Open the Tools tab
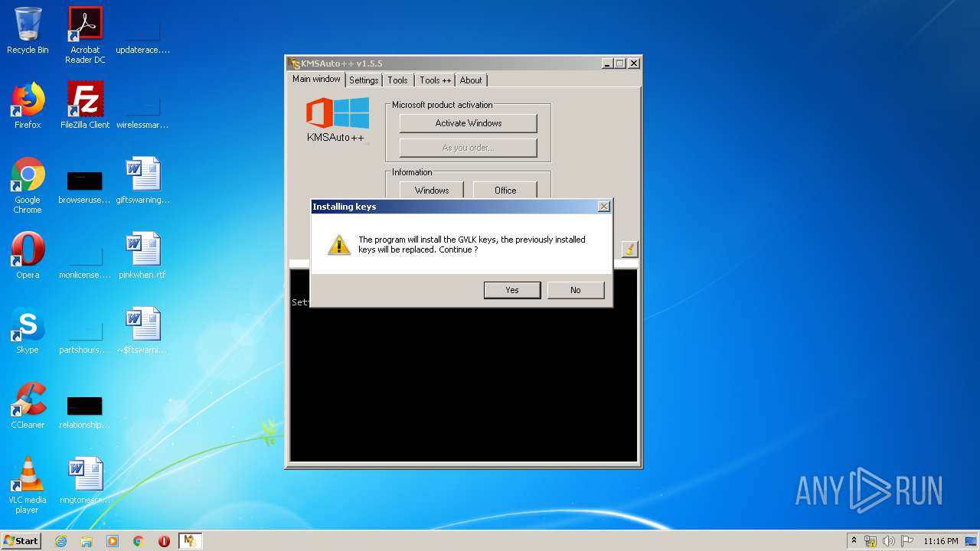The height and width of the screenshot is (551, 980). (x=397, y=80)
